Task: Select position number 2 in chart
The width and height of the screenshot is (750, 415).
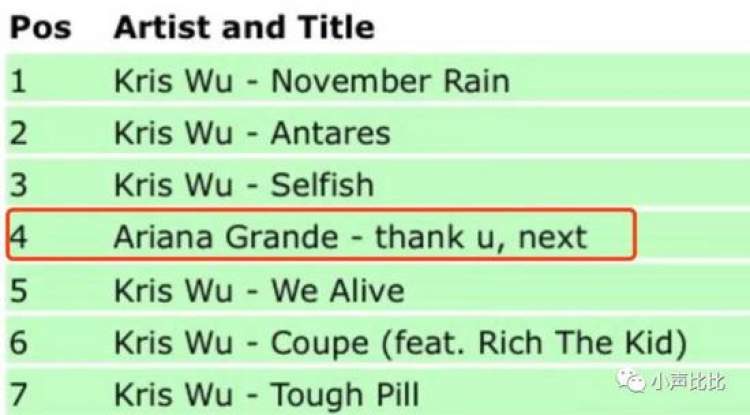Action: pyautogui.click(x=19, y=133)
